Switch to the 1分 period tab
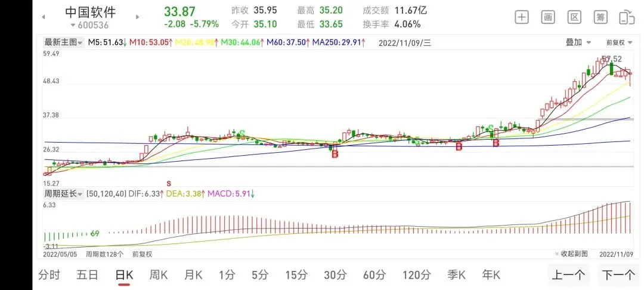 tap(227, 275)
